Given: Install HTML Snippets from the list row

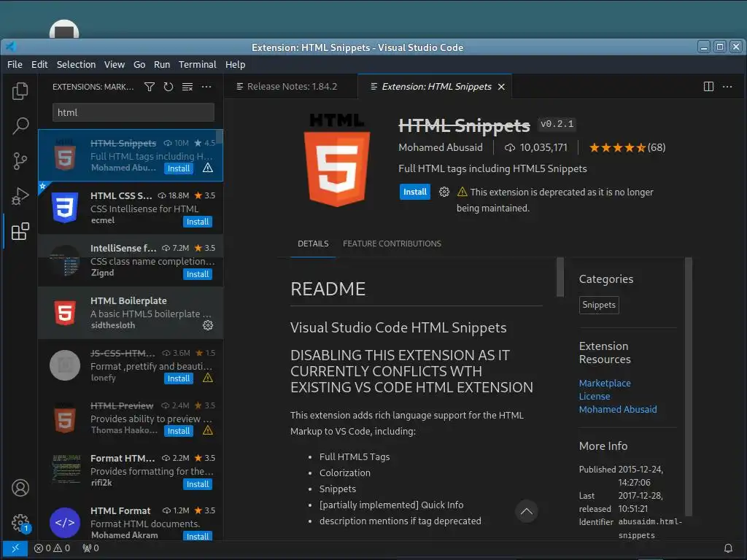Looking at the screenshot, I should click(178, 168).
